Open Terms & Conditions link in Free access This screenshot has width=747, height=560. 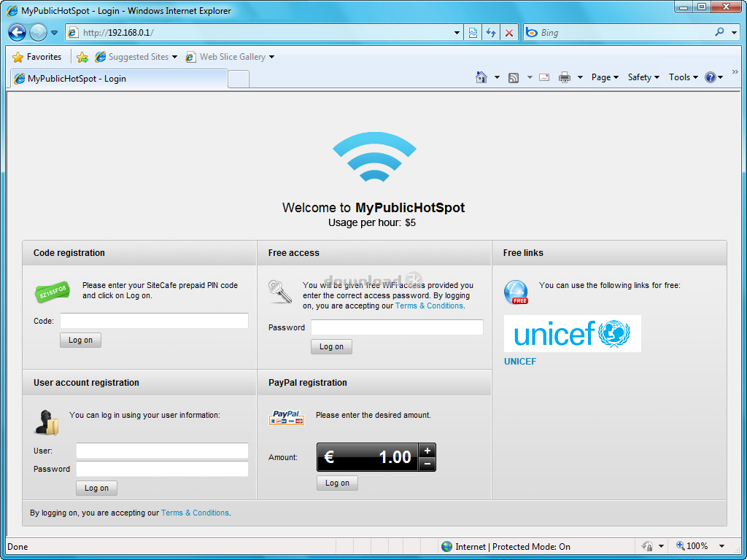[x=429, y=306]
